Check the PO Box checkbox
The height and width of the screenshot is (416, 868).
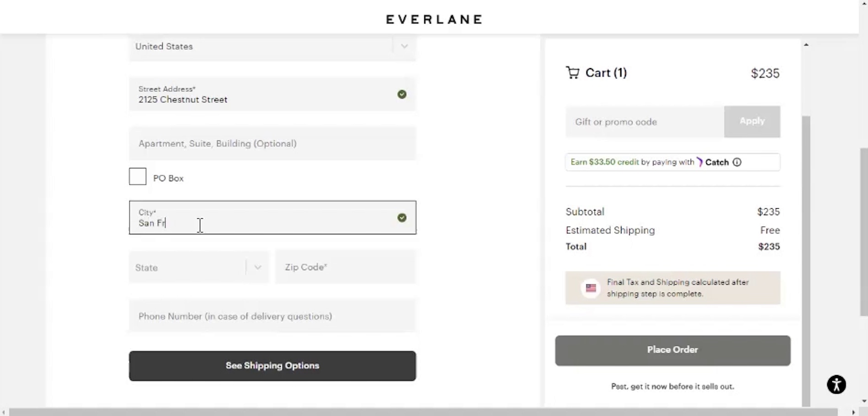(x=138, y=177)
